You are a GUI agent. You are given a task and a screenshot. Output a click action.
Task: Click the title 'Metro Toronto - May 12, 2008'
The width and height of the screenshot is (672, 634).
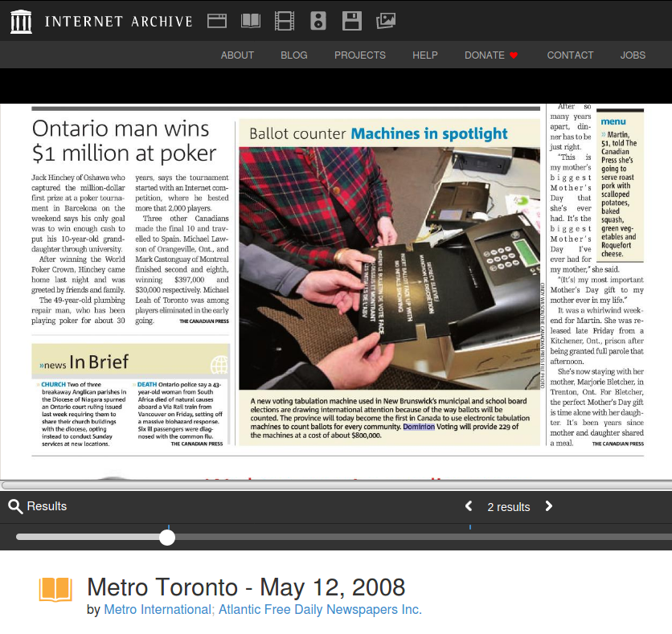(x=246, y=587)
